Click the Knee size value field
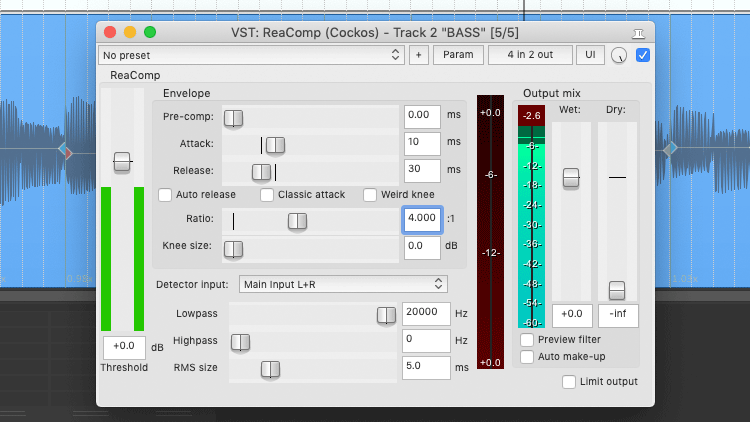Image resolution: width=750 pixels, height=422 pixels. pos(422,247)
